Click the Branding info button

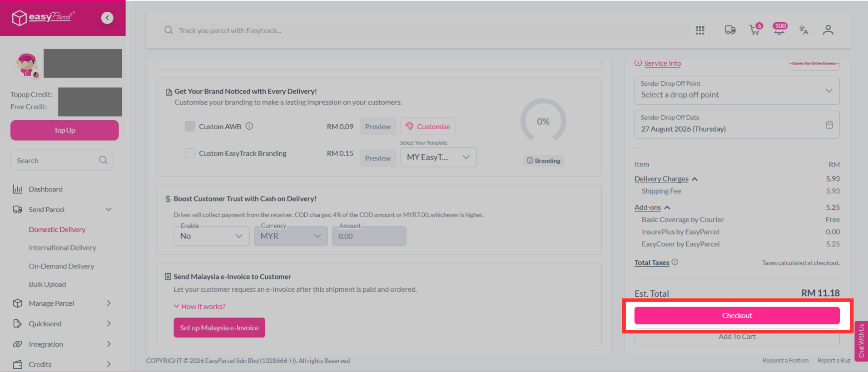tap(543, 161)
